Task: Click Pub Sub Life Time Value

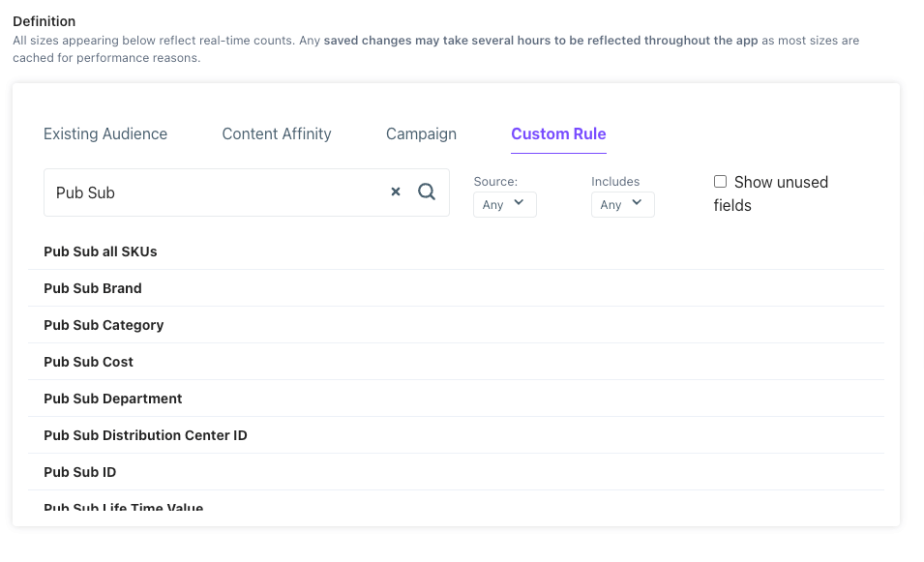Action: point(124,508)
